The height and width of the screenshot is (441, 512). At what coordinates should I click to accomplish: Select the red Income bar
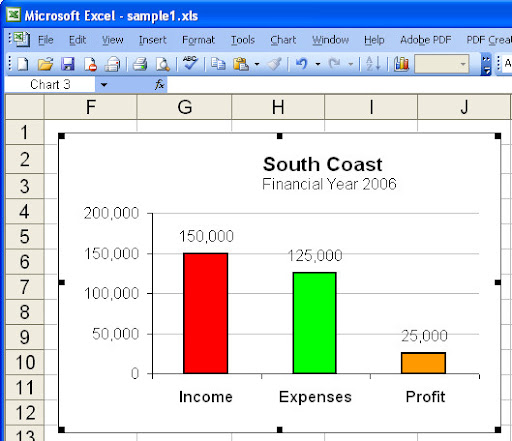206,313
